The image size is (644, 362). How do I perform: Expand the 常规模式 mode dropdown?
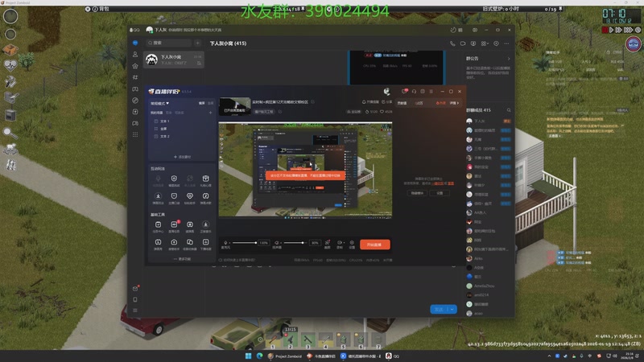coord(159,103)
